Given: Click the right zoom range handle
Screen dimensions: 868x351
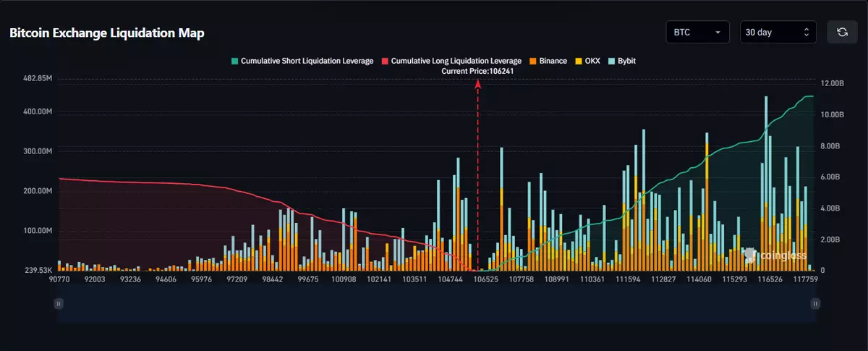Looking at the screenshot, I should pyautogui.click(x=815, y=304).
